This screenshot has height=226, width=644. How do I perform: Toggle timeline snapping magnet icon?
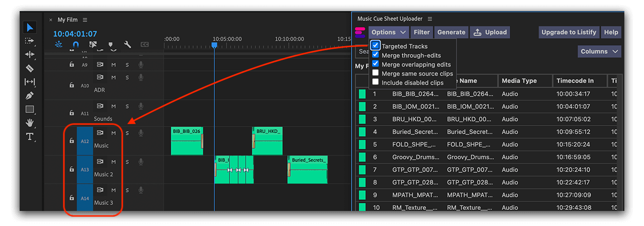75,45
